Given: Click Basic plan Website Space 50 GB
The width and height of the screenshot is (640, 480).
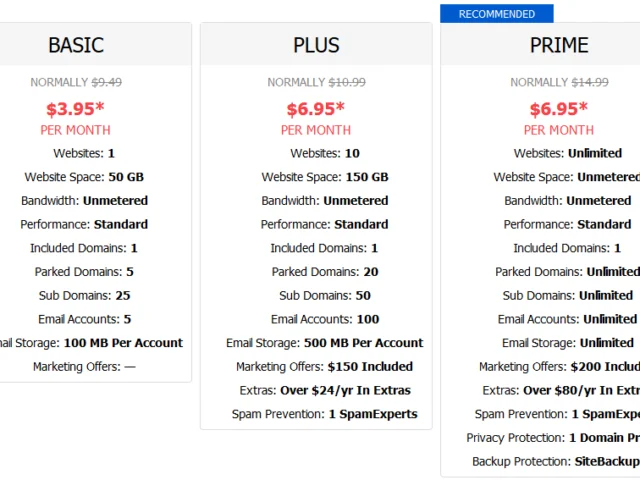Looking at the screenshot, I should coord(84,177).
